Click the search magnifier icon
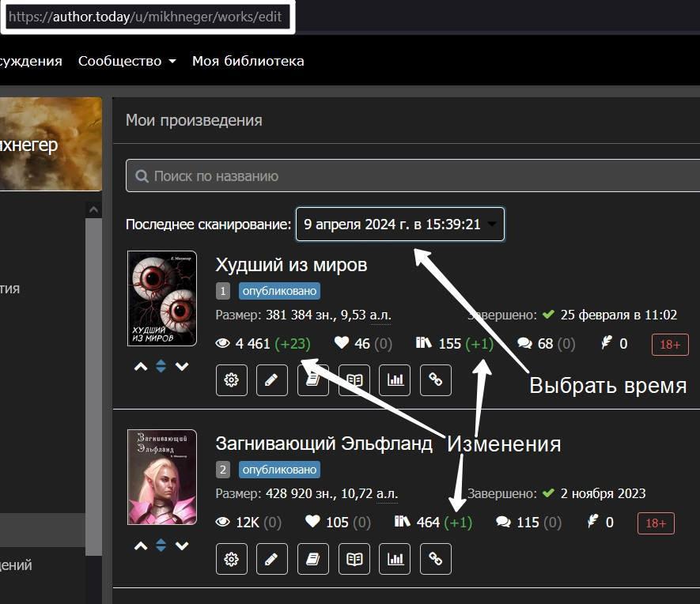 (142, 176)
